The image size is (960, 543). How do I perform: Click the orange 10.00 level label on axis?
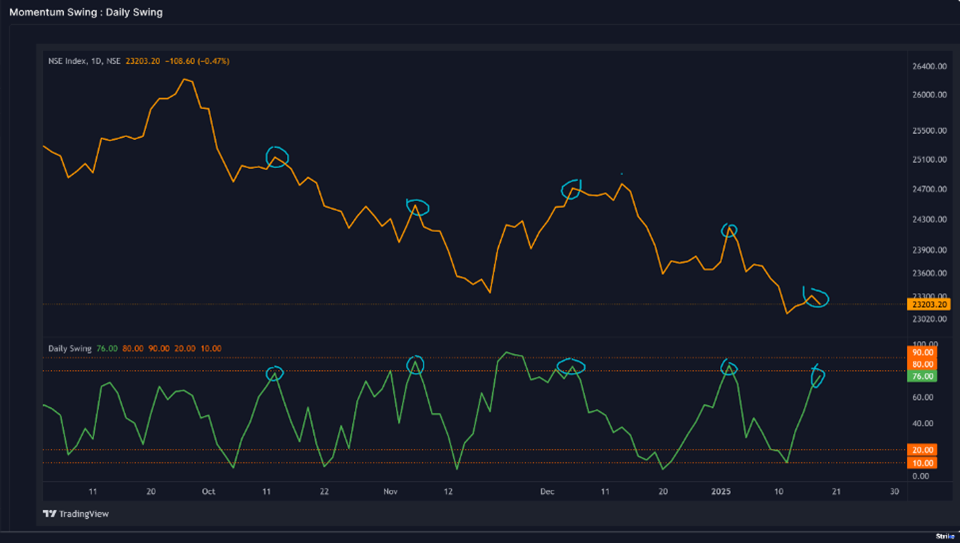(922, 463)
